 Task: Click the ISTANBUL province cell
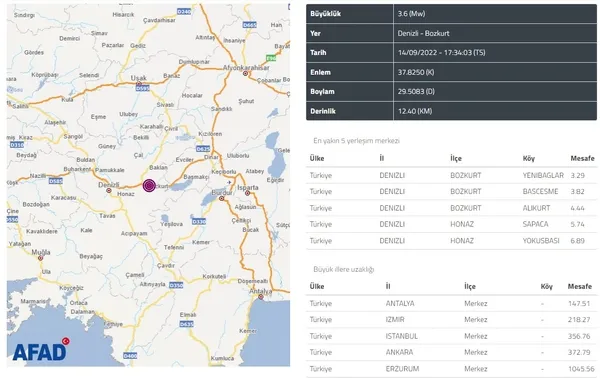coord(401,336)
